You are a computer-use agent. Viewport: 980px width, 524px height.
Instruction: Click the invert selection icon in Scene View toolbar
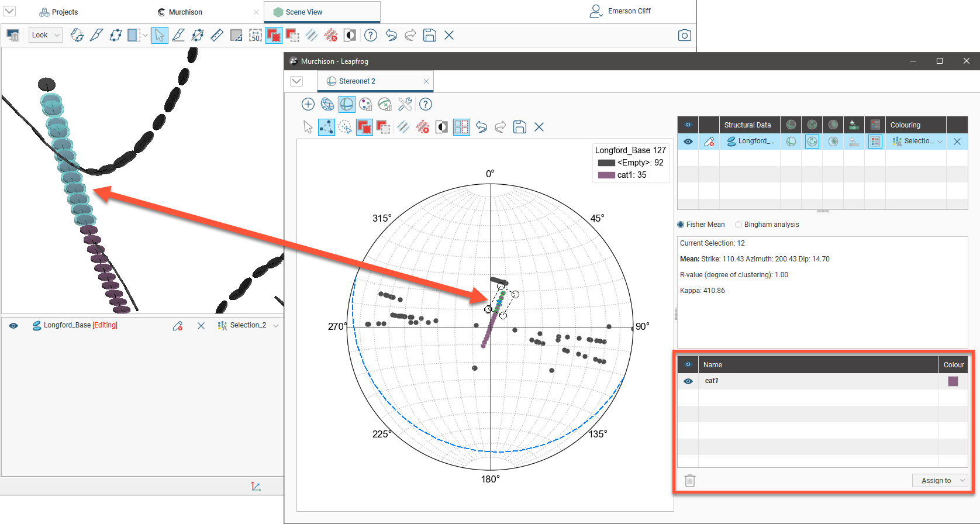350,35
